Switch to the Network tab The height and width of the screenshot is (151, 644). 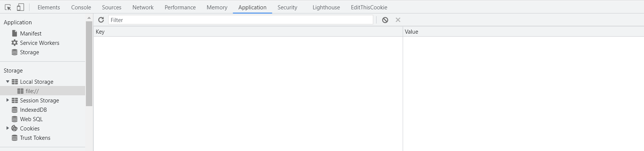pos(143,7)
